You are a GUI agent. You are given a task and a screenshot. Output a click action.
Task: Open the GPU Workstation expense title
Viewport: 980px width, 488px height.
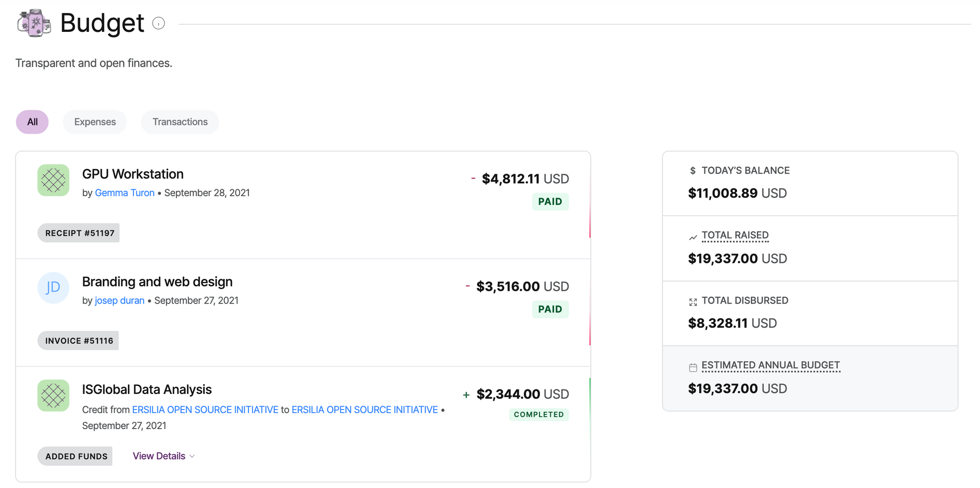133,174
